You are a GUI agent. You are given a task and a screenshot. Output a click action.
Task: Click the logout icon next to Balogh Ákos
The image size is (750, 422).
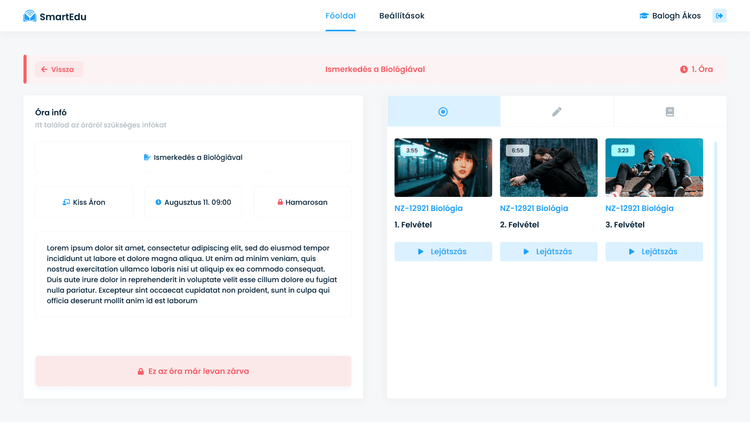tap(719, 16)
